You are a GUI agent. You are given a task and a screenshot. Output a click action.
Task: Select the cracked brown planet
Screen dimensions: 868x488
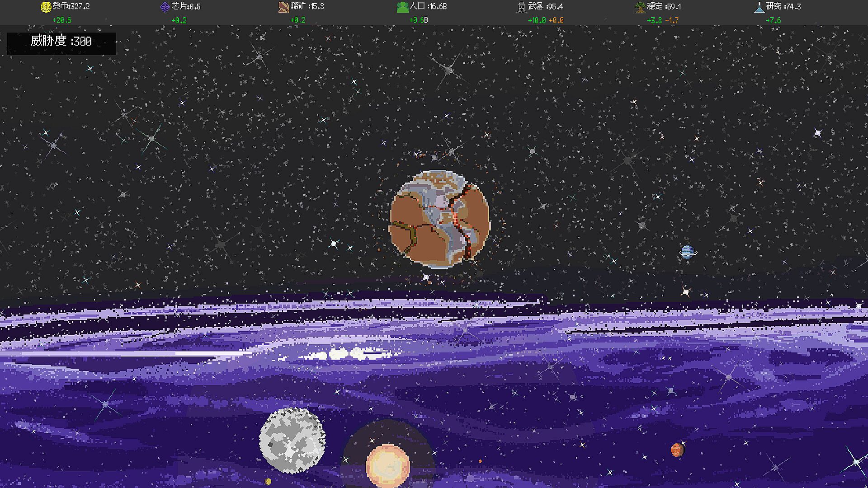point(439,220)
